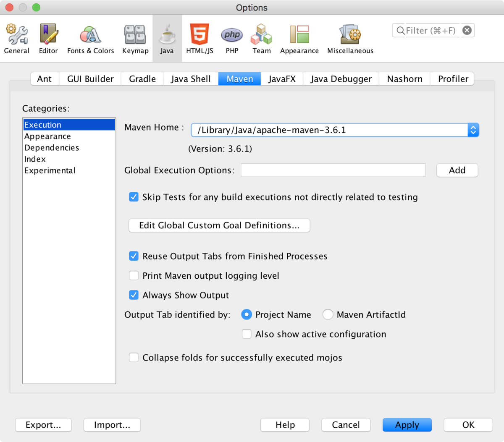Image resolution: width=504 pixels, height=442 pixels.
Task: Switch to the Profiler tab
Action: coord(453,79)
